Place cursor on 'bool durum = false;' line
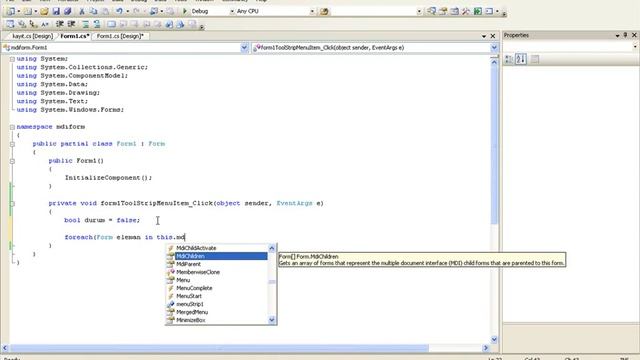640x360 pixels. (102, 220)
